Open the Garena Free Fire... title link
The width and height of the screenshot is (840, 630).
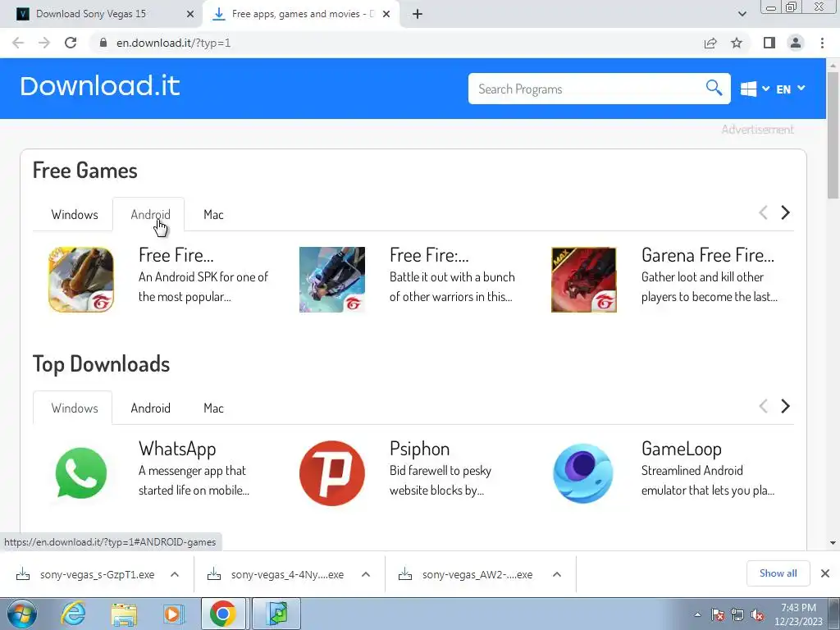click(708, 255)
